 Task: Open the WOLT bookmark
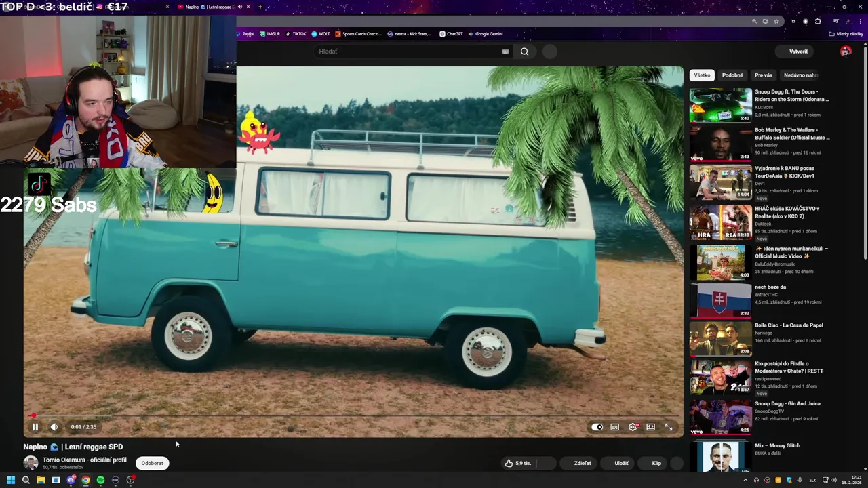[321, 34]
